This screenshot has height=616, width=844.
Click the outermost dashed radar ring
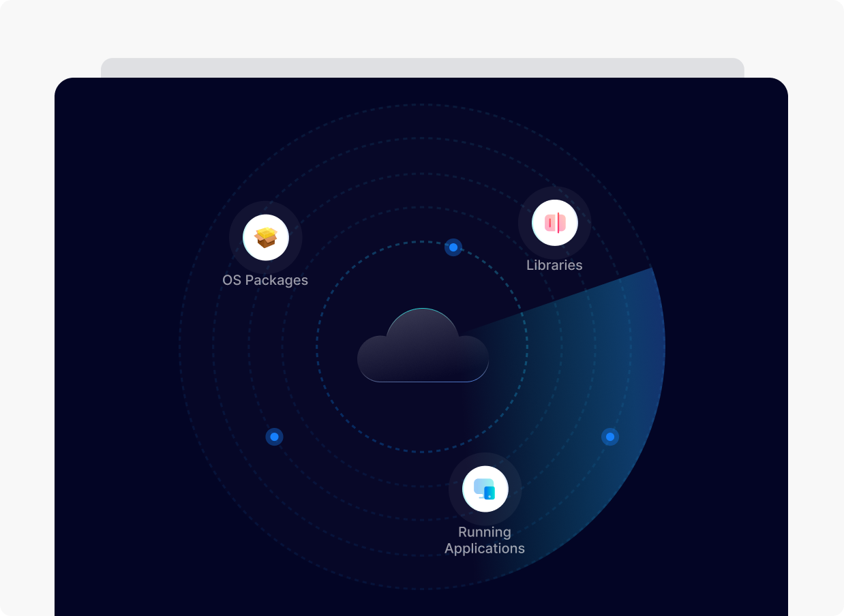[180, 348]
